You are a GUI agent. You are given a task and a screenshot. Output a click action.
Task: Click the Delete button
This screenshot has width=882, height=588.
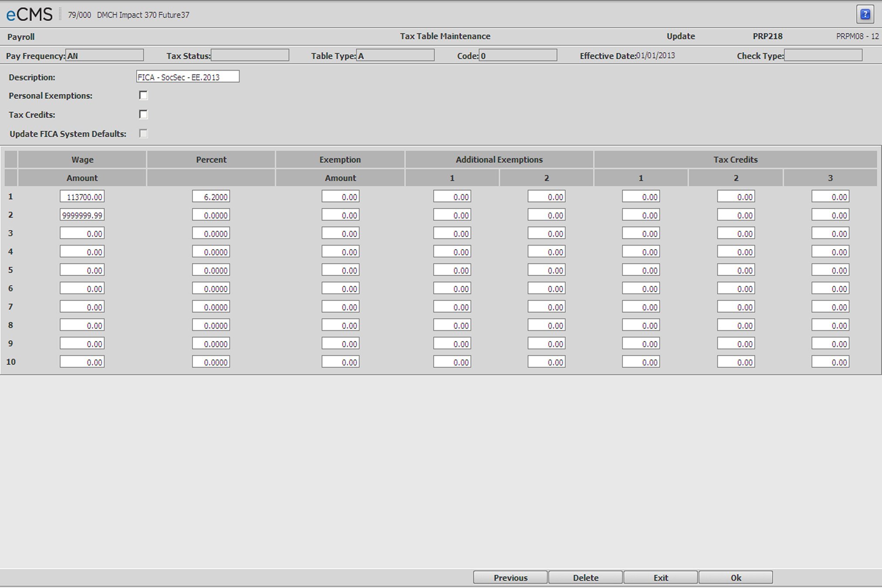click(x=585, y=577)
